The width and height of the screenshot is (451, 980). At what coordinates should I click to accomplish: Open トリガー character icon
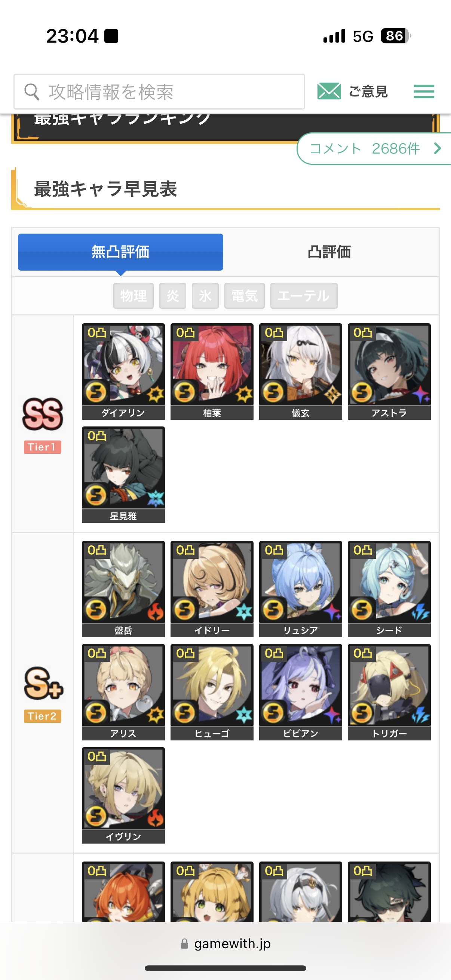coord(389,691)
